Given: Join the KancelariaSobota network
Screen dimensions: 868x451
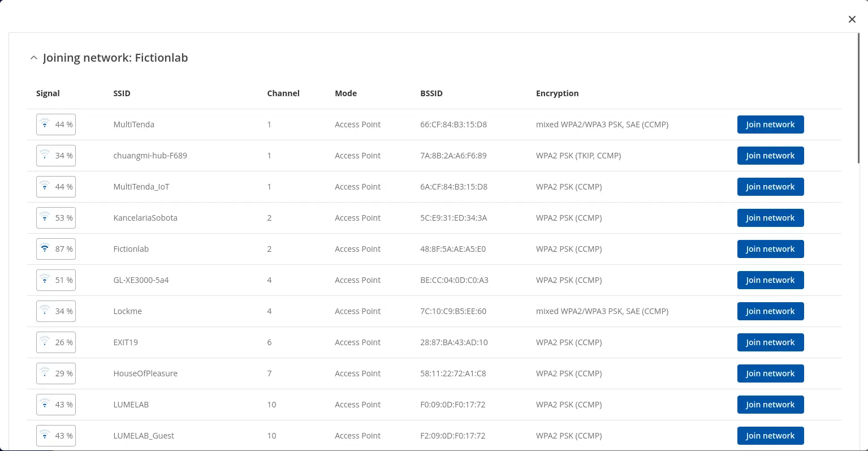Looking at the screenshot, I should point(770,218).
